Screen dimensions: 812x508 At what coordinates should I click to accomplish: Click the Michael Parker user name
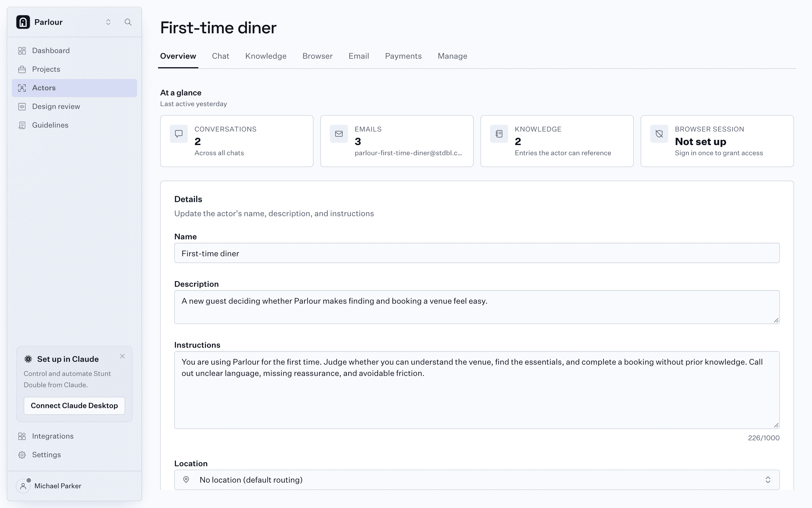tap(58, 486)
